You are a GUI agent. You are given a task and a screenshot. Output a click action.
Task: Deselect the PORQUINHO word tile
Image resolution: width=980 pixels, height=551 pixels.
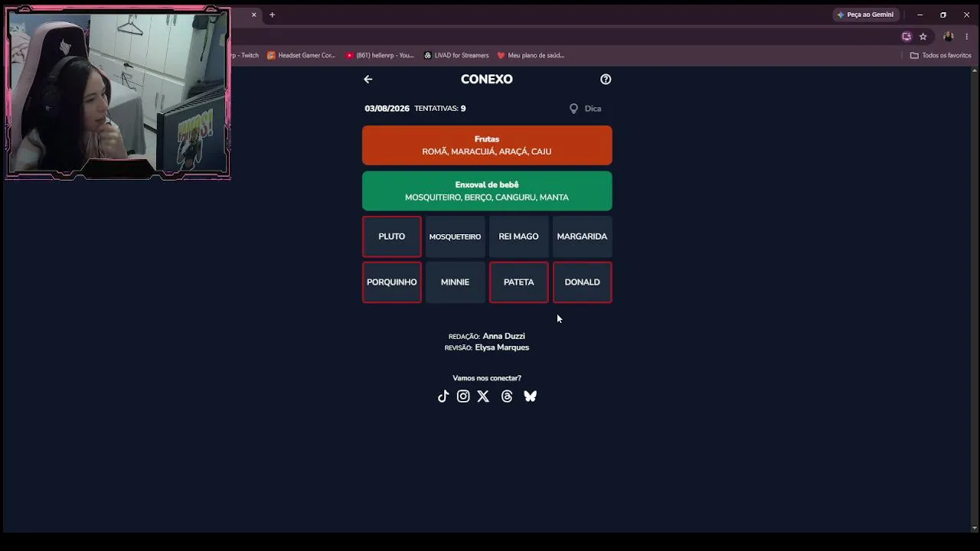[x=392, y=282]
